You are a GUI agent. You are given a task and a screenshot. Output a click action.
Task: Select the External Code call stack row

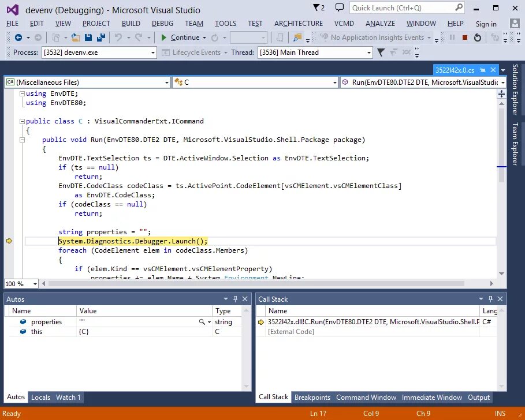[x=377, y=331]
